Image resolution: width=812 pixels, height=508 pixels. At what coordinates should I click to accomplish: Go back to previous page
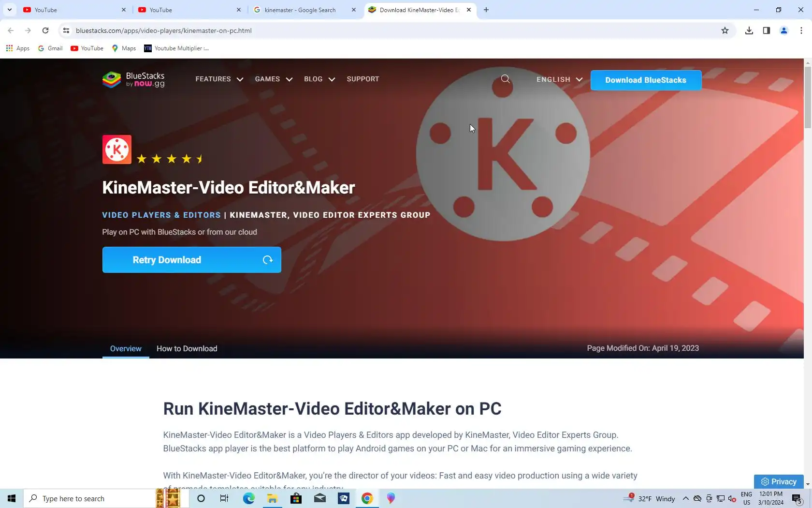11,30
